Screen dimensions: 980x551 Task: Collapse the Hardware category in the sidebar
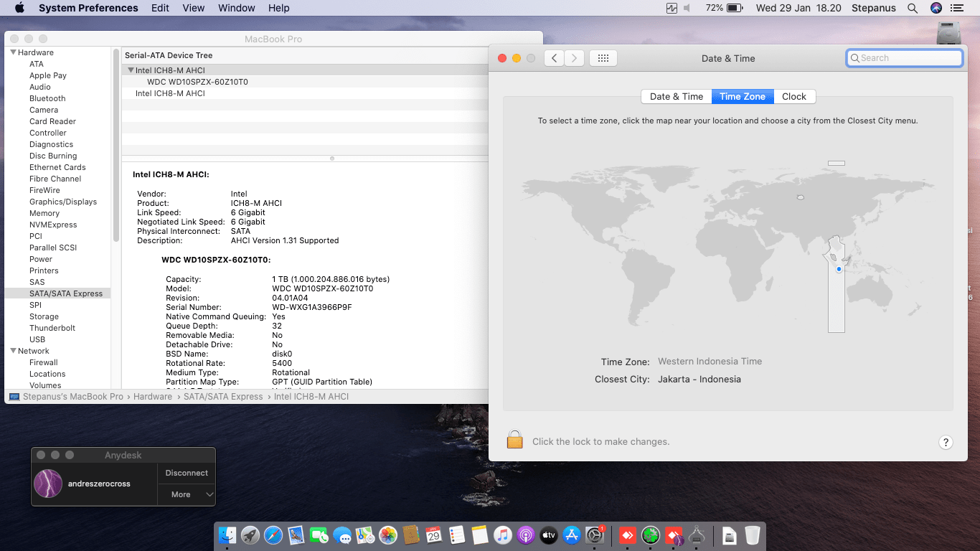(13, 52)
